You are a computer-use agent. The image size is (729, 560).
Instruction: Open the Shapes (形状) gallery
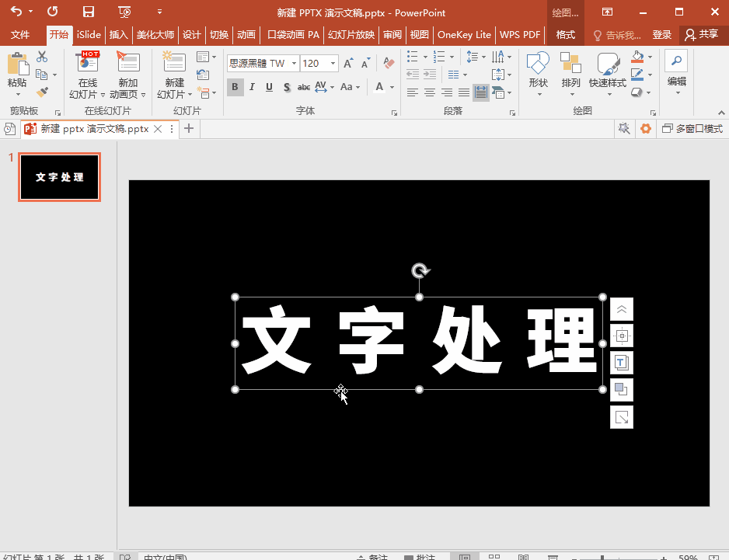point(538,74)
